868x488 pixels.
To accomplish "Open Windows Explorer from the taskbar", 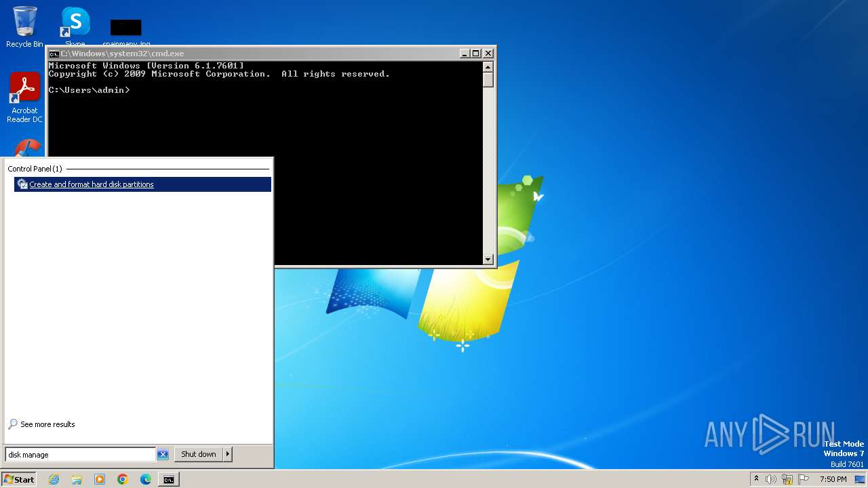I will pyautogui.click(x=77, y=479).
